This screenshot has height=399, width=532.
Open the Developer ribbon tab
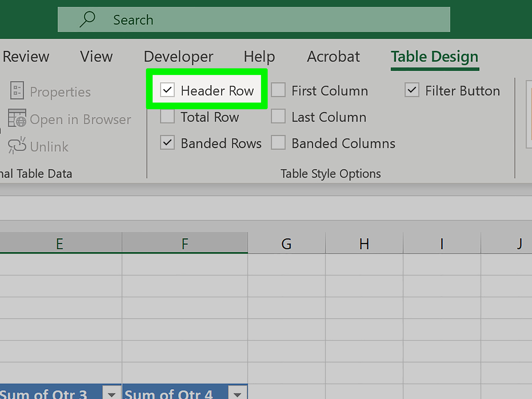tap(178, 57)
